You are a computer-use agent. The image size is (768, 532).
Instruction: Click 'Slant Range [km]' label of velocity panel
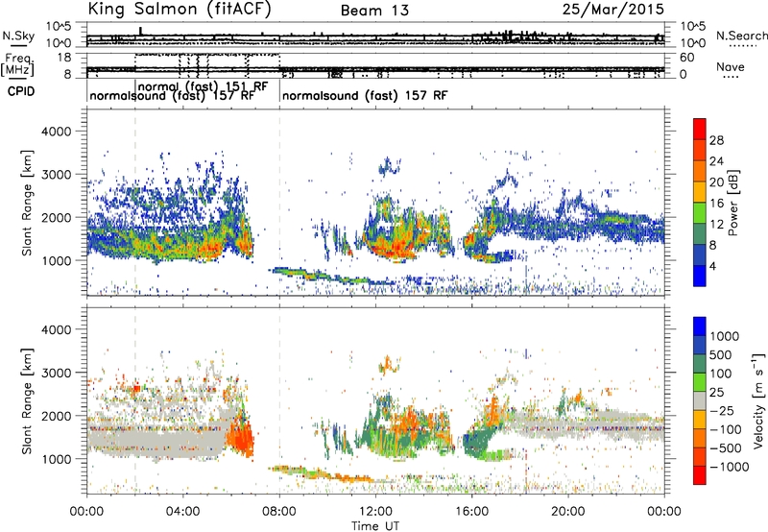(27, 400)
